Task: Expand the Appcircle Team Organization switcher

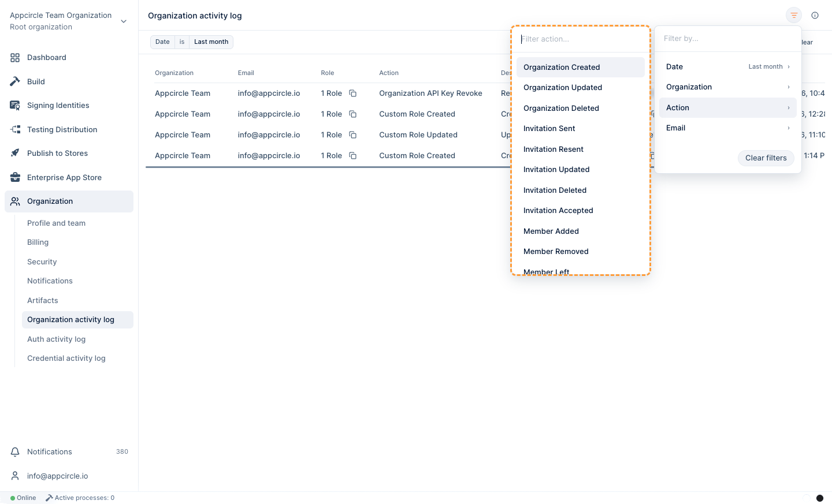Action: (124, 21)
